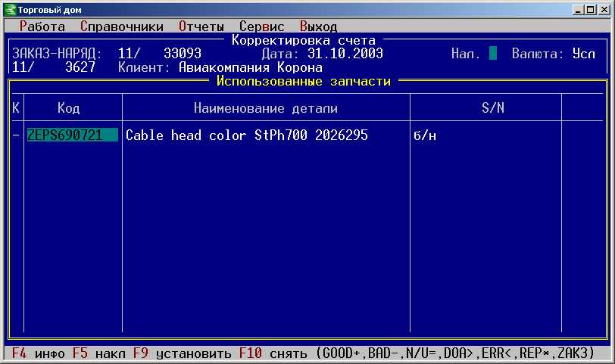Viewport: 615px width, 364px height.
Task: Click the S/N column header
Action: click(x=493, y=107)
